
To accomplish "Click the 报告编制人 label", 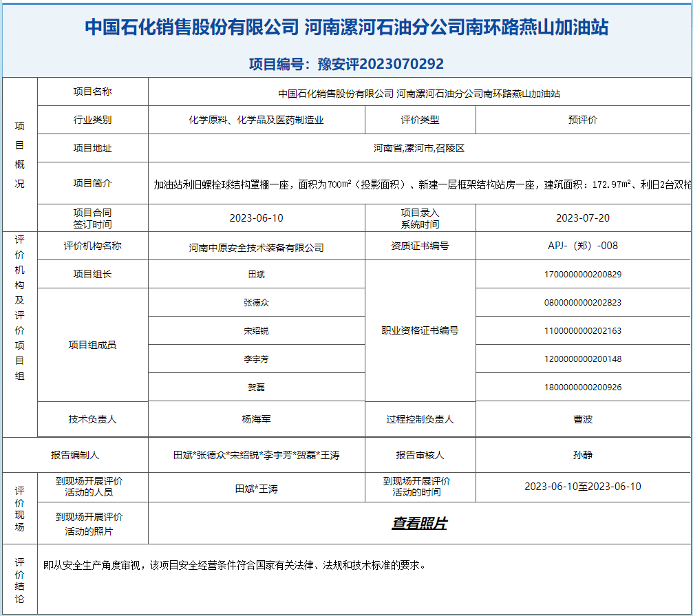I will (75, 455).
